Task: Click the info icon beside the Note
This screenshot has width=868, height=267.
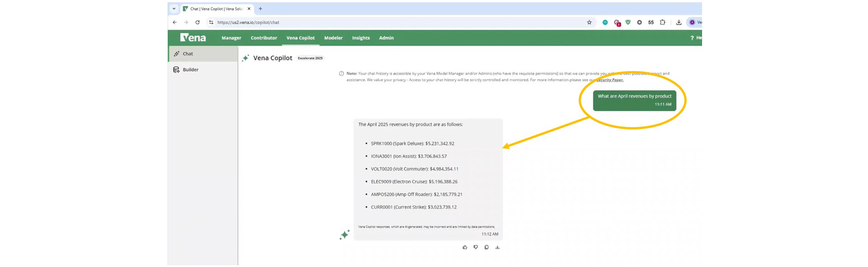Action: 341,73
